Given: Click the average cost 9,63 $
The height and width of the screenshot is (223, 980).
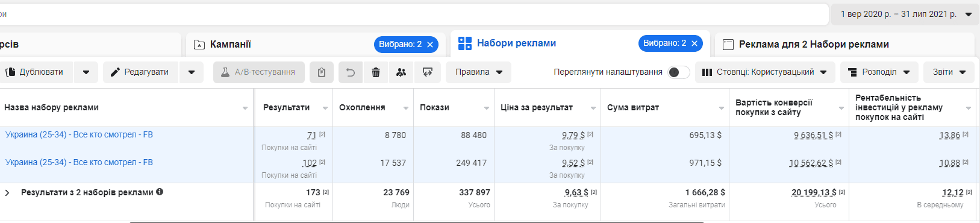Looking at the screenshot, I should (576, 192).
